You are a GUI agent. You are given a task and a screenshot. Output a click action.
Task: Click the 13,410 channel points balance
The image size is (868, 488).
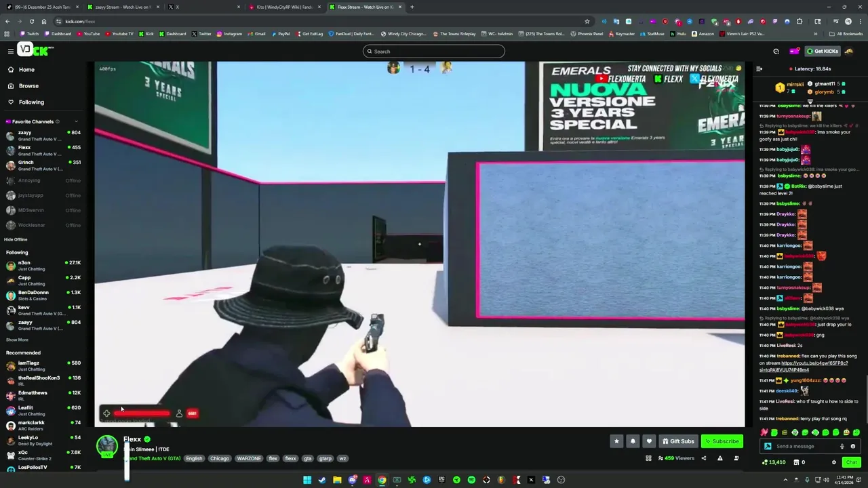click(774, 462)
